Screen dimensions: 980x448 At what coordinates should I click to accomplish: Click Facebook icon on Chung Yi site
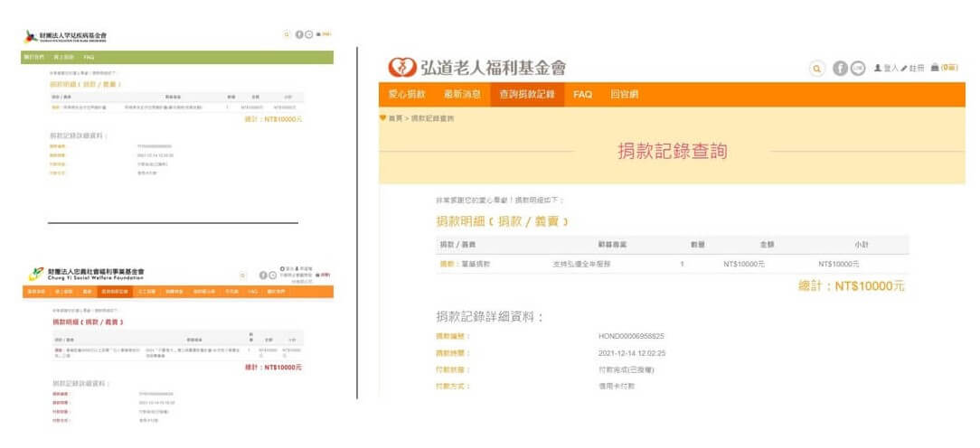[263, 275]
